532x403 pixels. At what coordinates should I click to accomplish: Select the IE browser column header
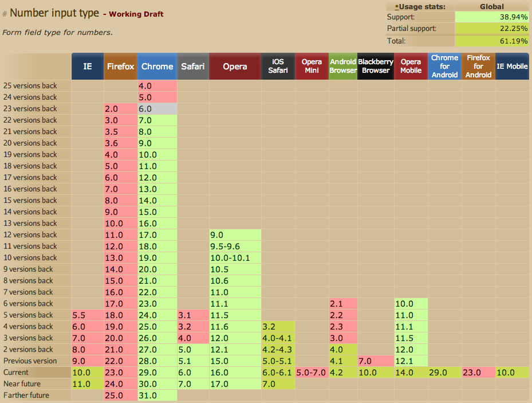point(87,66)
